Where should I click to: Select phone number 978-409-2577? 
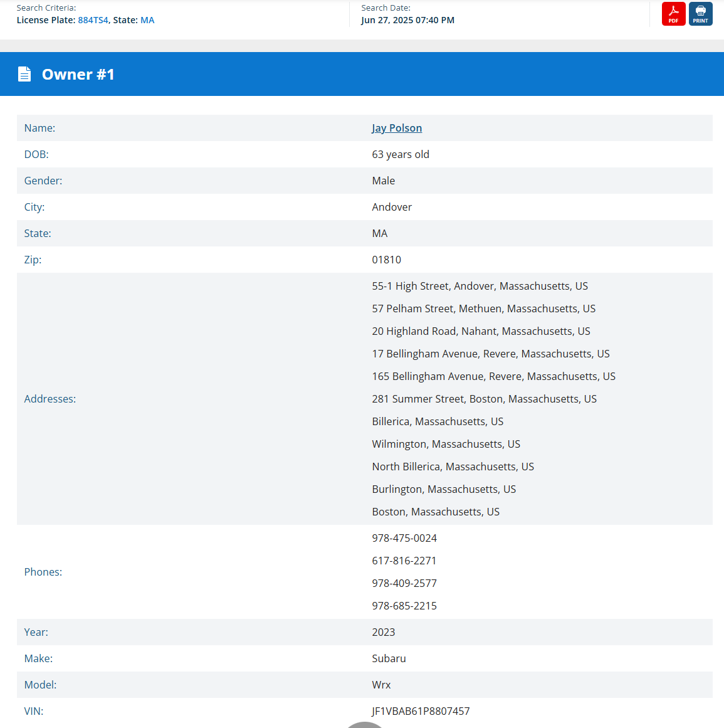pyautogui.click(x=404, y=584)
